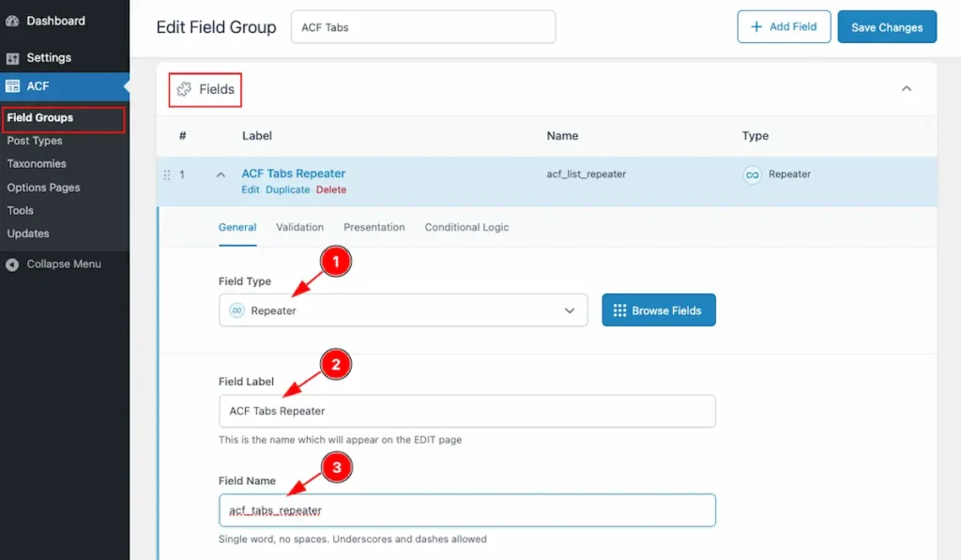Click the Collapse Menu arrow icon
The image size is (961, 560).
pyautogui.click(x=12, y=265)
